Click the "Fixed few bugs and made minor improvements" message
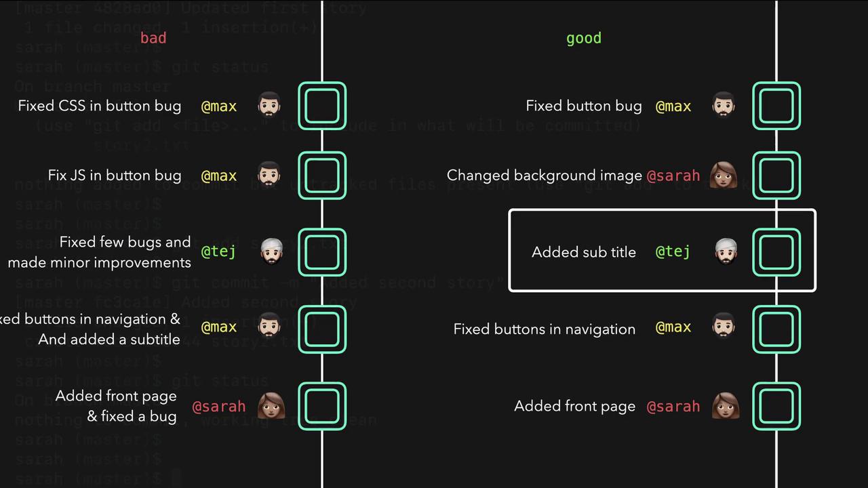This screenshot has height=488, width=868. 100,252
